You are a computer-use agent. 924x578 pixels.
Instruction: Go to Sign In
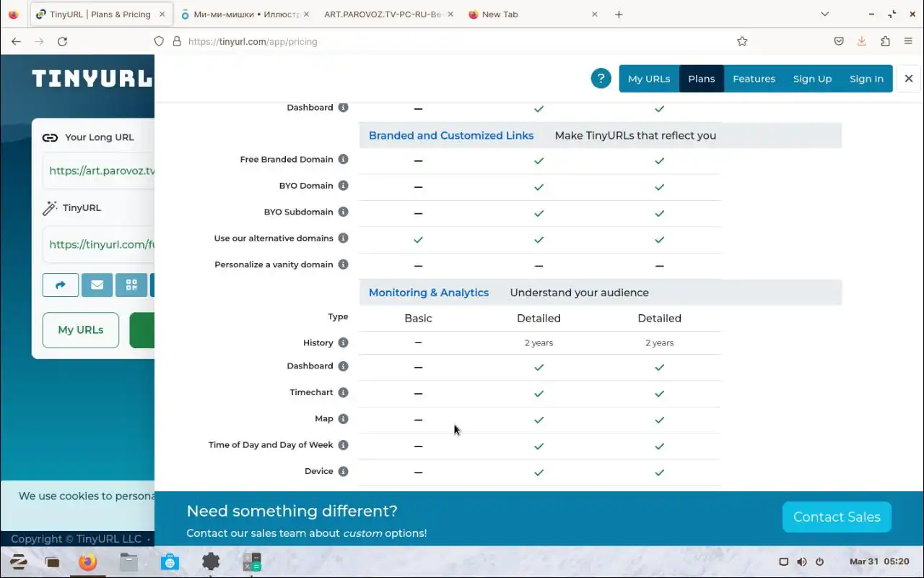866,79
